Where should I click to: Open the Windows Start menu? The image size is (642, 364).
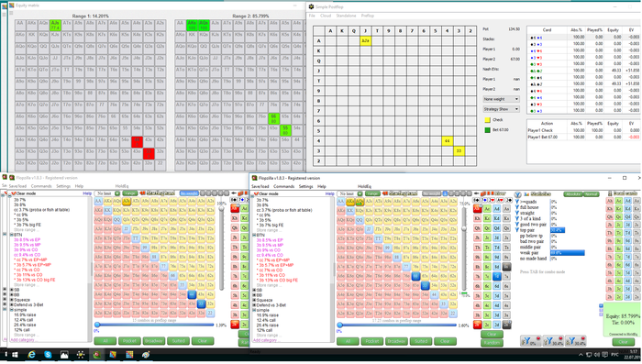pos(15,355)
